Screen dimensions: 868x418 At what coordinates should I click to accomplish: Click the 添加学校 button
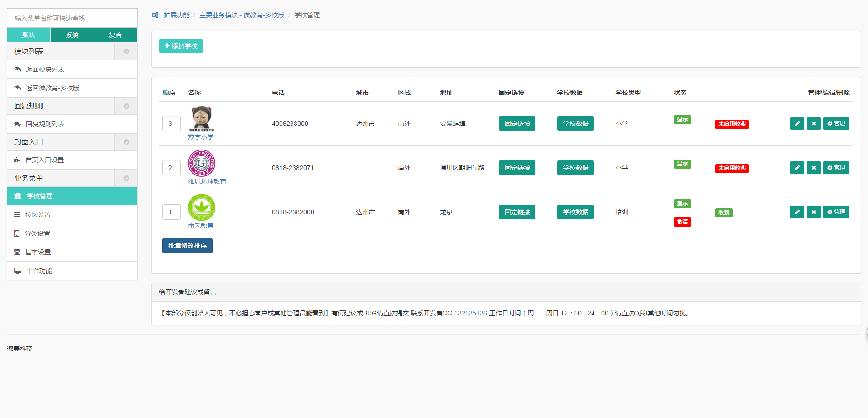181,46
